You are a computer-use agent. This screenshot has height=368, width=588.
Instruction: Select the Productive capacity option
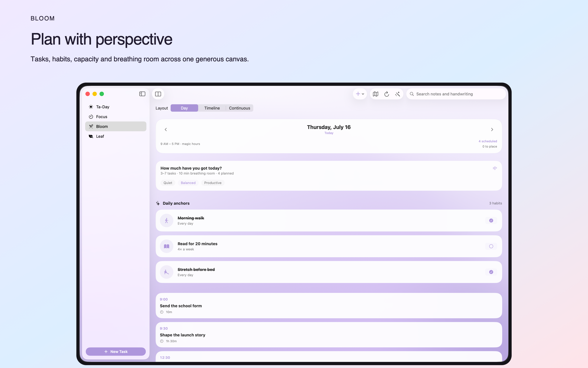(213, 183)
